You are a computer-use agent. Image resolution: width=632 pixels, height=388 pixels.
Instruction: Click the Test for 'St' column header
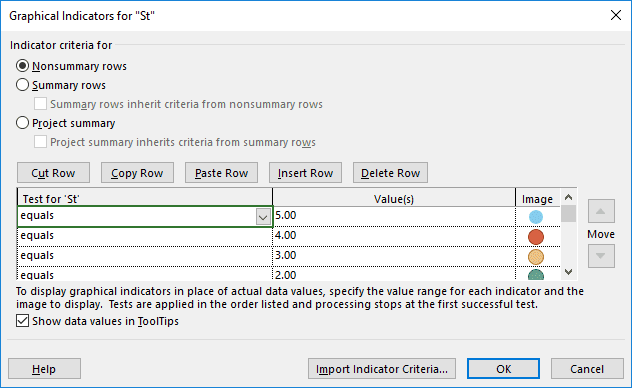[145, 198]
